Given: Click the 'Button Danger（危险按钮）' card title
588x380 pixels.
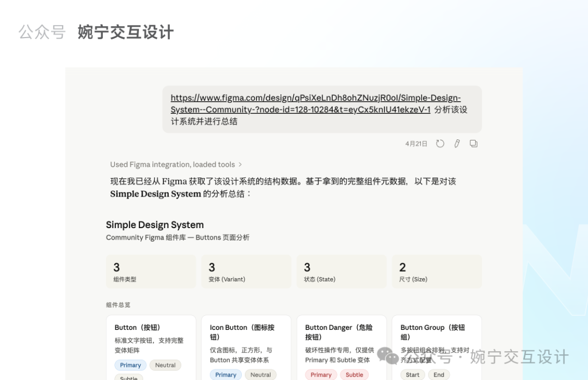Looking at the screenshot, I should tap(339, 332).
